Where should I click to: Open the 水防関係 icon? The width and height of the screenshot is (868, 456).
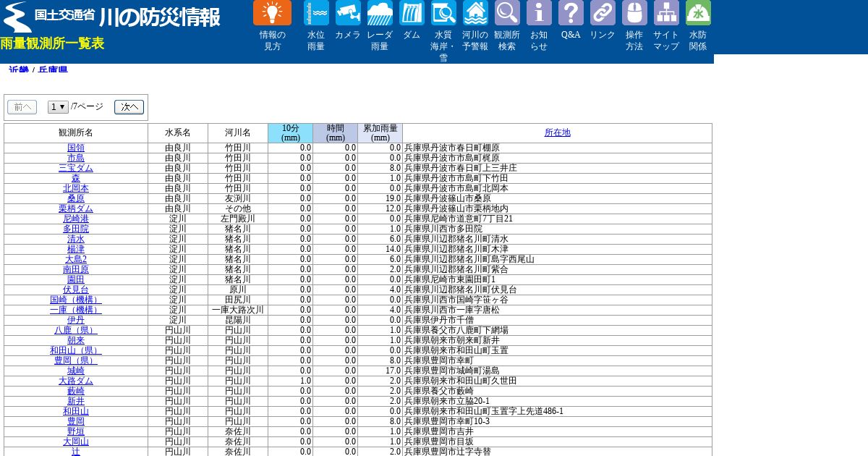(x=698, y=13)
